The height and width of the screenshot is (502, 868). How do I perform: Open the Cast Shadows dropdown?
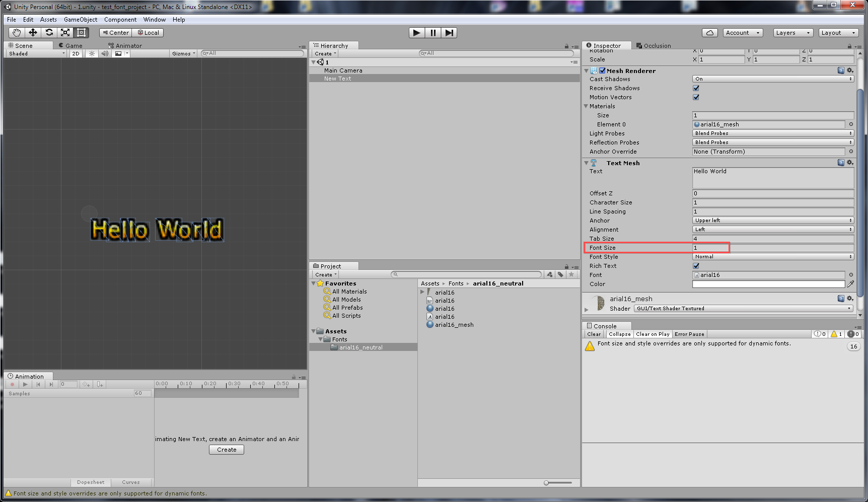click(772, 79)
